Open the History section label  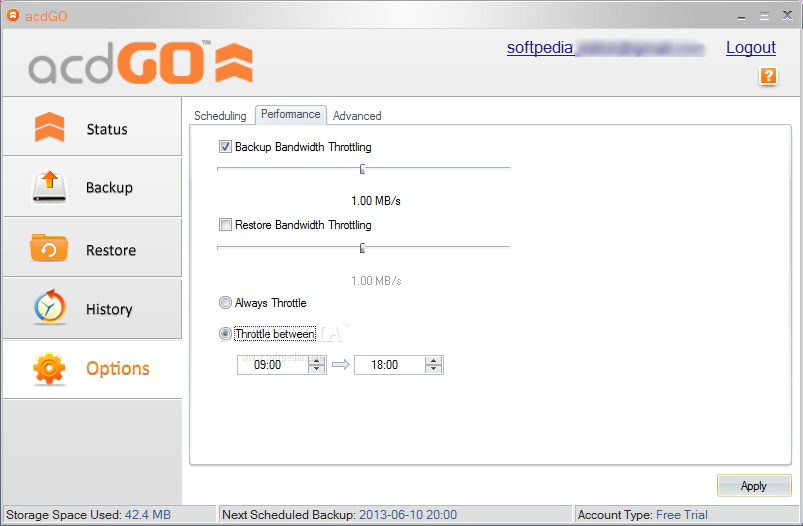pyautogui.click(x=109, y=309)
